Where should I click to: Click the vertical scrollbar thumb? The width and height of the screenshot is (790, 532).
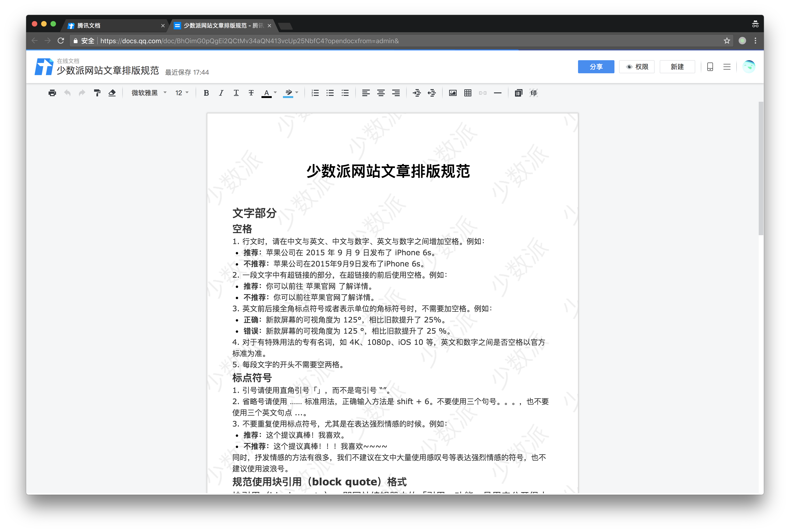761,168
